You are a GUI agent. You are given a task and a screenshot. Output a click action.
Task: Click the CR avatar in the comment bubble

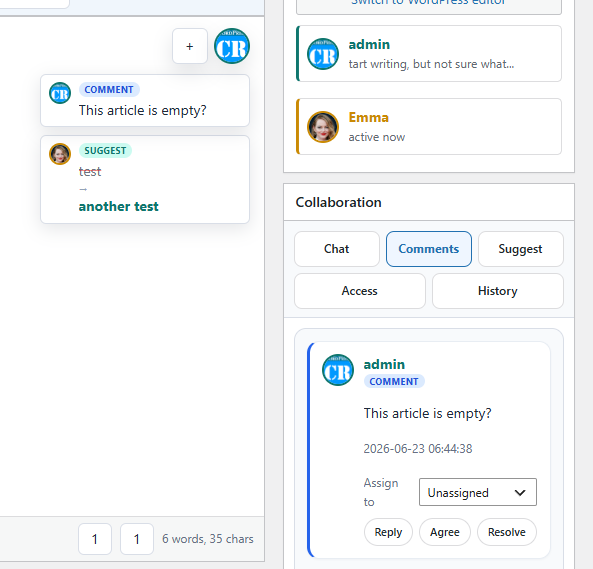(60, 93)
